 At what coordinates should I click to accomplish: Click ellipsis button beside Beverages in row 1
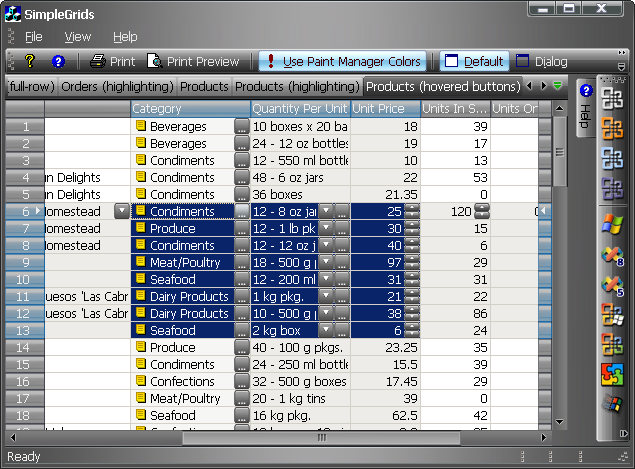pos(241,127)
